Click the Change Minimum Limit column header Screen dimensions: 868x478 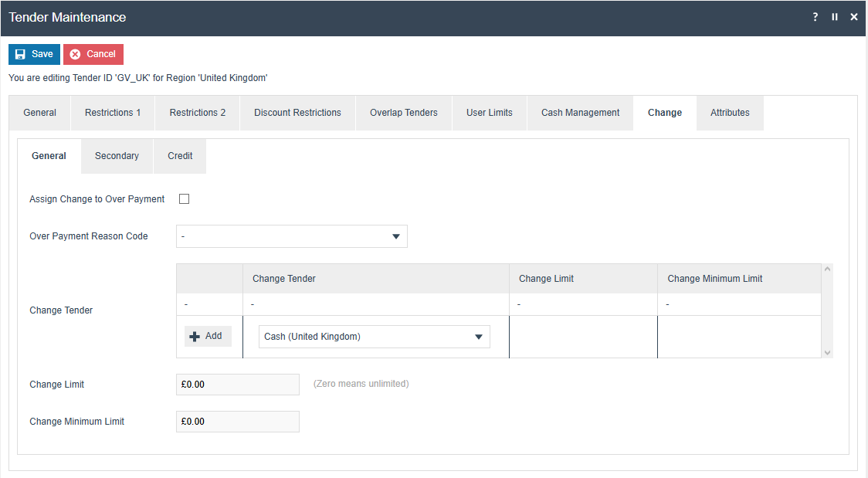(x=740, y=278)
